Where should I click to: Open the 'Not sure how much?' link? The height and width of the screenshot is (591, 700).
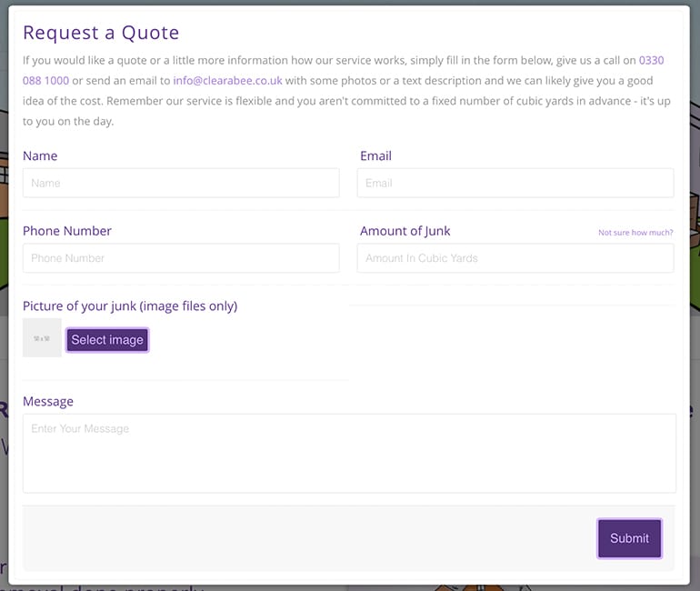tap(635, 233)
